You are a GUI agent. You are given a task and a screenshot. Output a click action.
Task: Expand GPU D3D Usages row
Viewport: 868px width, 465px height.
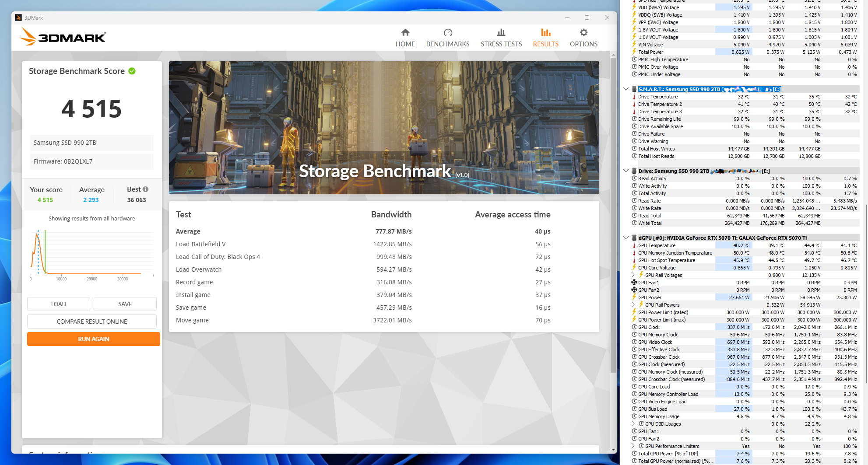pos(633,424)
